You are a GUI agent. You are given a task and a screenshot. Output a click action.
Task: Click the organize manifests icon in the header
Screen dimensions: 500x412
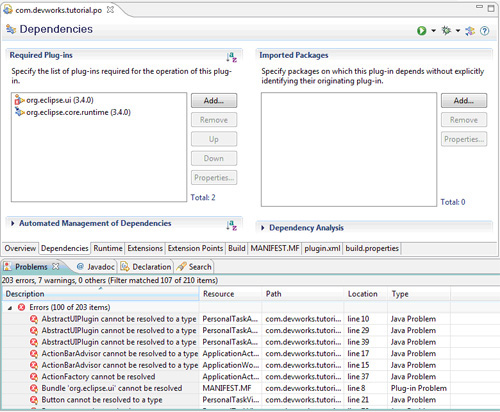(x=470, y=31)
